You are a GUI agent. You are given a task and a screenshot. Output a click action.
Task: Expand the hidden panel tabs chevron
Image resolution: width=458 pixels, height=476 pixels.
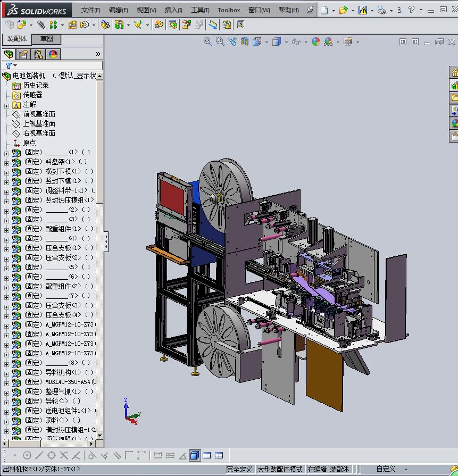[98, 54]
